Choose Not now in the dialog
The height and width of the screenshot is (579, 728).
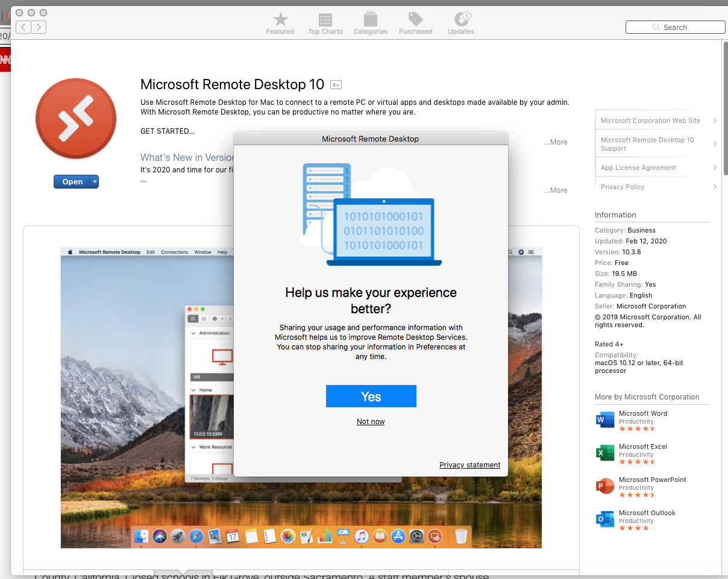[371, 422]
